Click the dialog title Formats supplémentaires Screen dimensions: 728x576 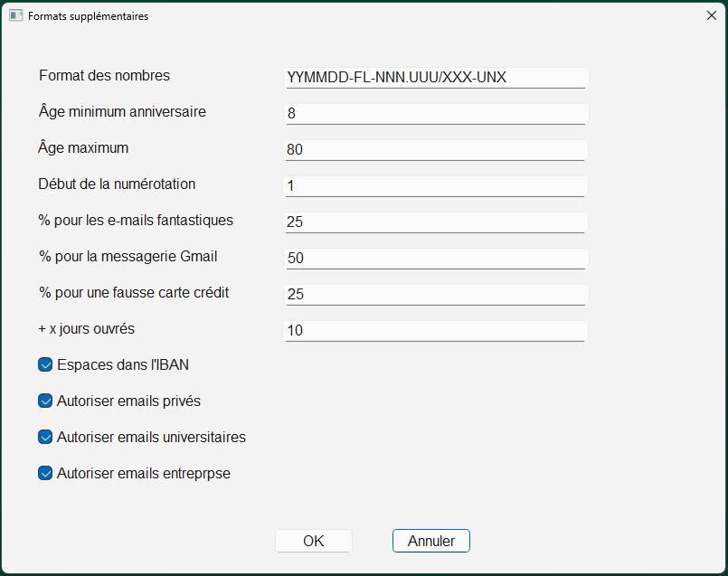[89, 16]
